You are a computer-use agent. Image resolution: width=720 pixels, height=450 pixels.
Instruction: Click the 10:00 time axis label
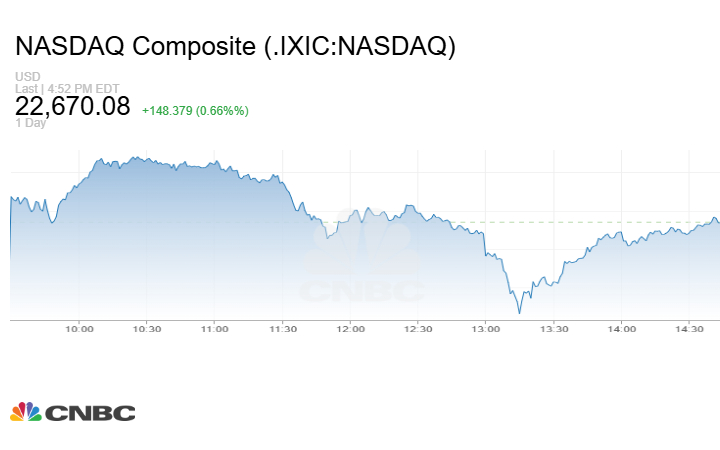click(79, 329)
